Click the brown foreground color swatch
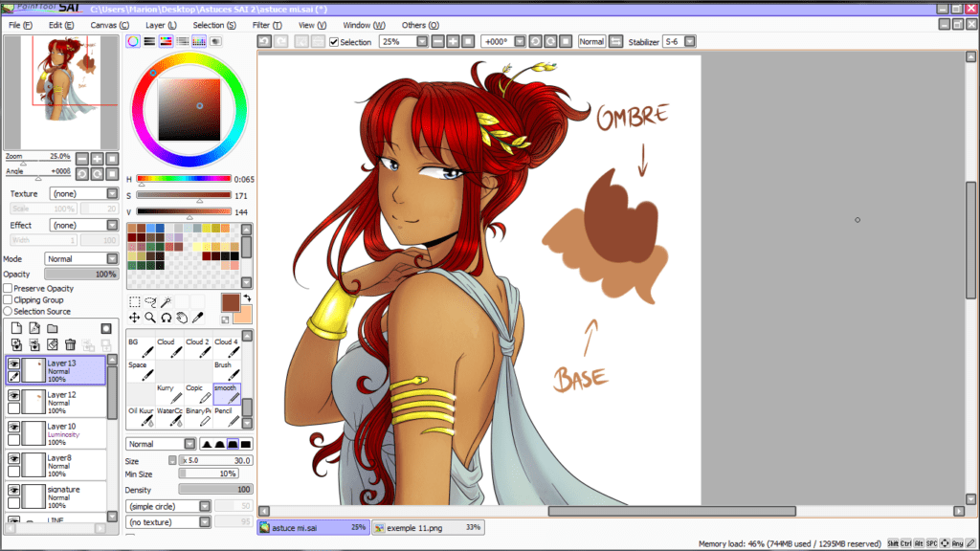Image resolution: width=980 pixels, height=551 pixels. (x=231, y=303)
